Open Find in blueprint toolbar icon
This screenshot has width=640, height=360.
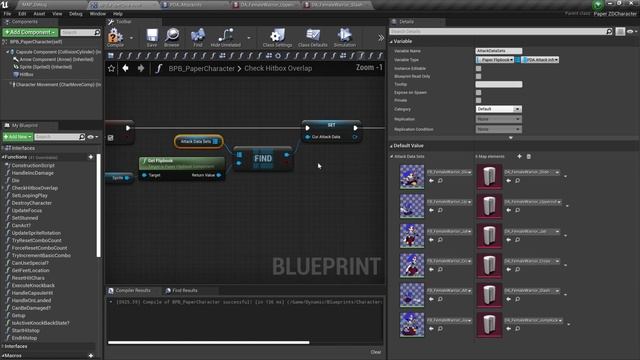[x=198, y=37]
